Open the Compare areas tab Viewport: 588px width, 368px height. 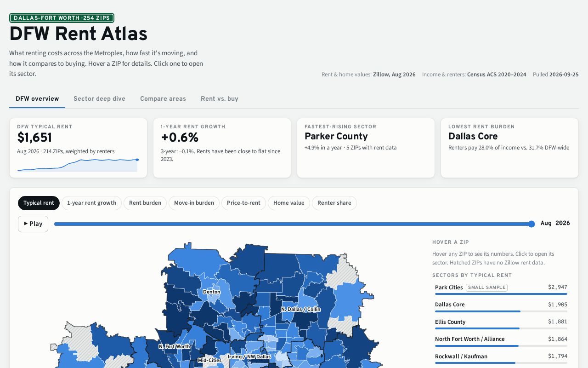click(x=163, y=99)
